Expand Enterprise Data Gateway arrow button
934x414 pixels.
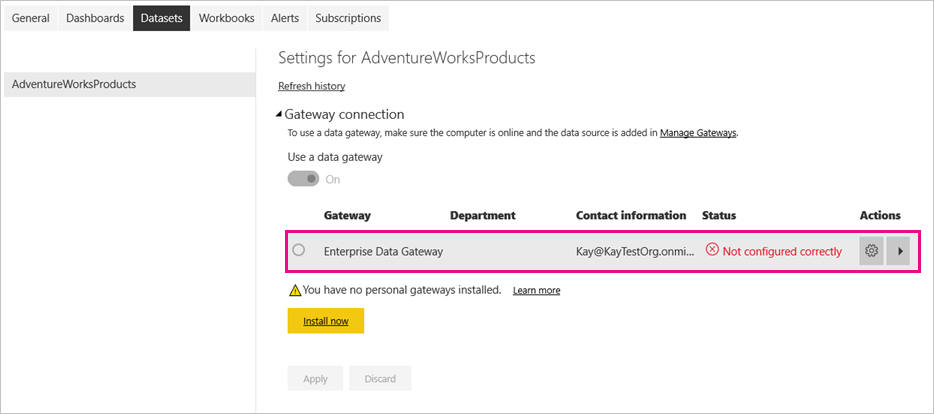pyautogui.click(x=899, y=251)
